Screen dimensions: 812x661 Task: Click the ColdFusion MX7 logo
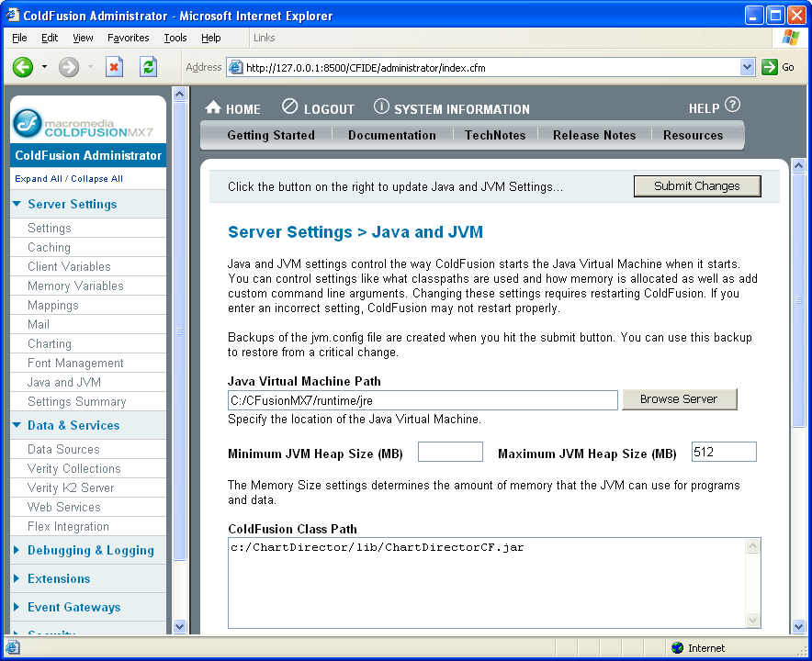point(84,124)
